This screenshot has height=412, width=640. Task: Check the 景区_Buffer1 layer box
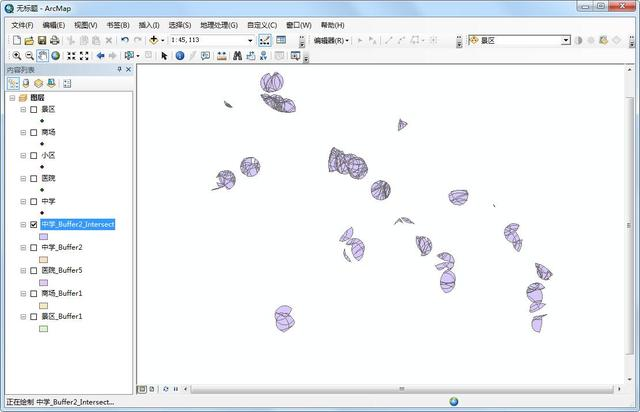tap(33, 316)
